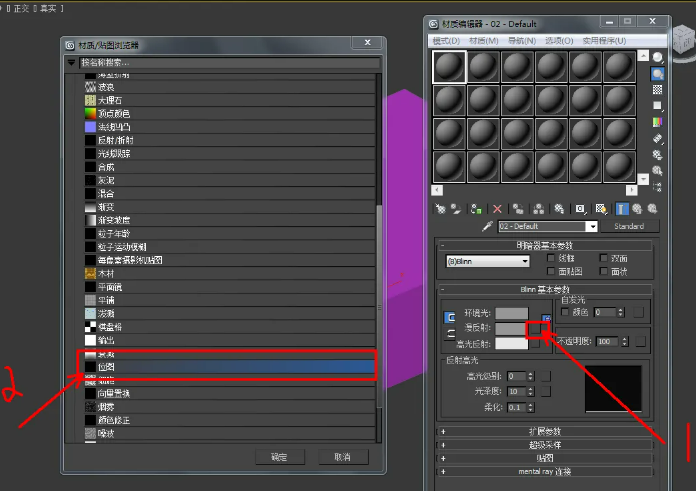Select 噪波 in the map list
This screenshot has width=696, height=491.
(x=230, y=433)
